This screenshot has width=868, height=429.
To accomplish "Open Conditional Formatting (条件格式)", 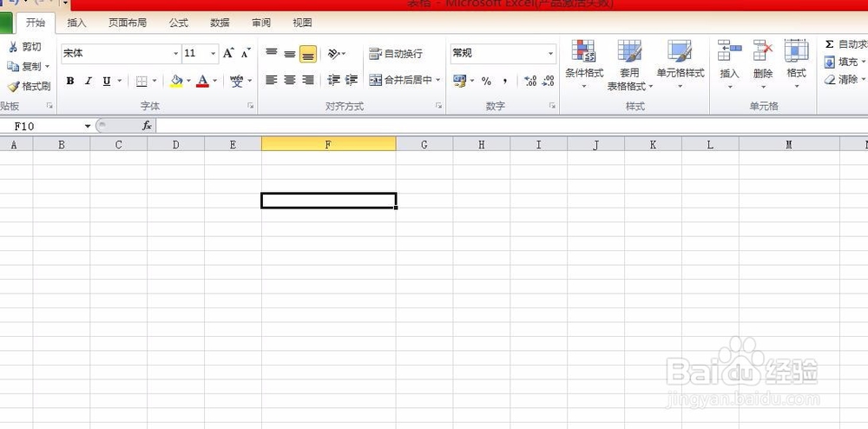I will (x=584, y=64).
